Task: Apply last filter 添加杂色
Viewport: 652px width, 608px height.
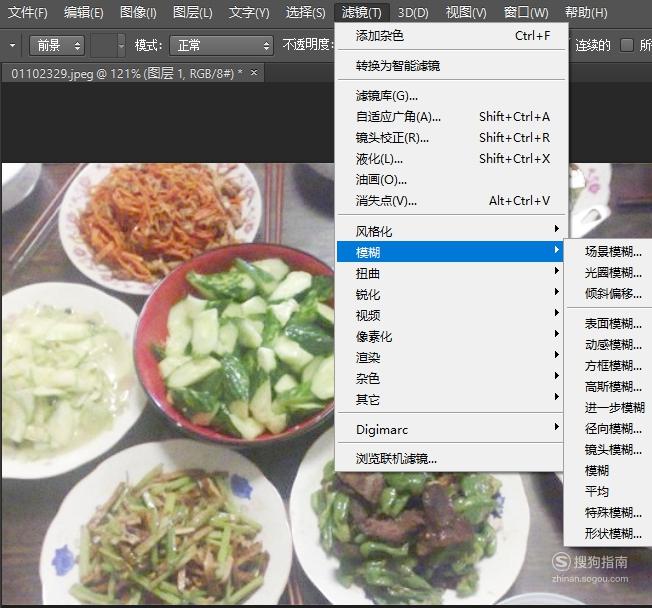Action: click(452, 36)
